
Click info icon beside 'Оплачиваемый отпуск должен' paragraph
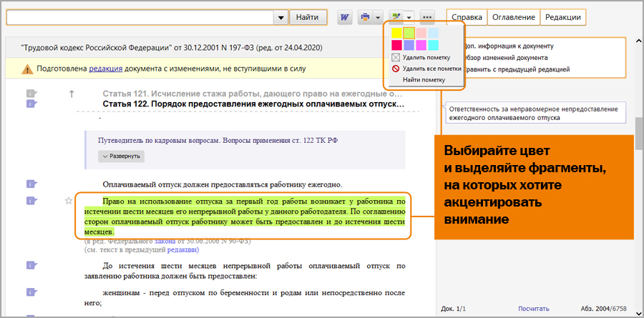(x=31, y=184)
